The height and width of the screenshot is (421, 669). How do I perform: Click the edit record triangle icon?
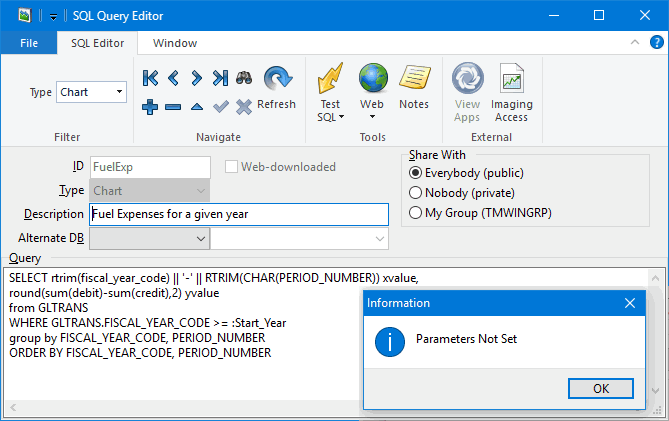(x=197, y=107)
